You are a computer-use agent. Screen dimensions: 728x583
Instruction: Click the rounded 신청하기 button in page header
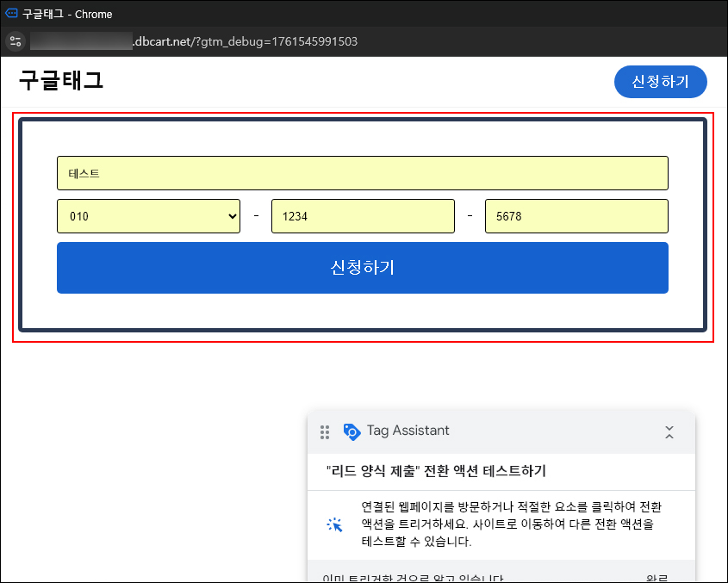[x=660, y=82]
